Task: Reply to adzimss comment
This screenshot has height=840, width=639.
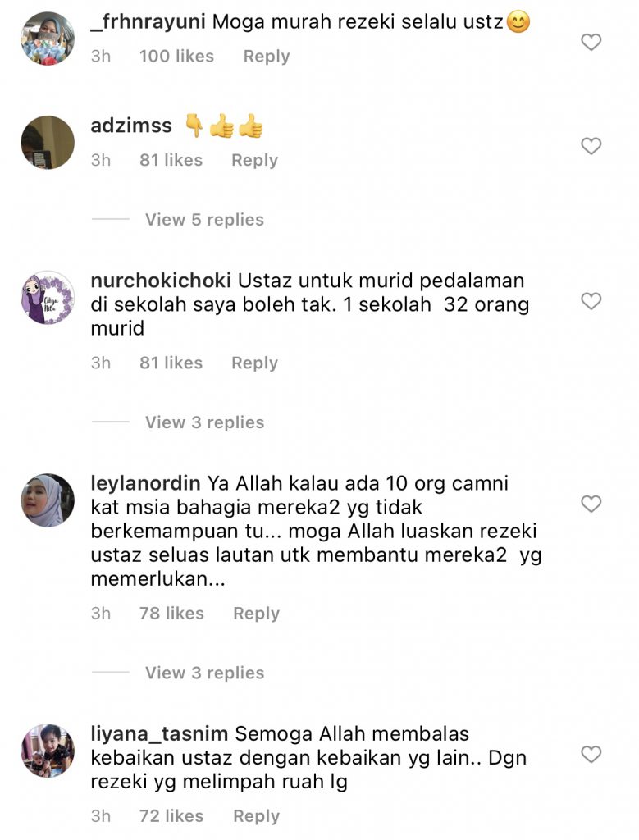Action: 254,160
